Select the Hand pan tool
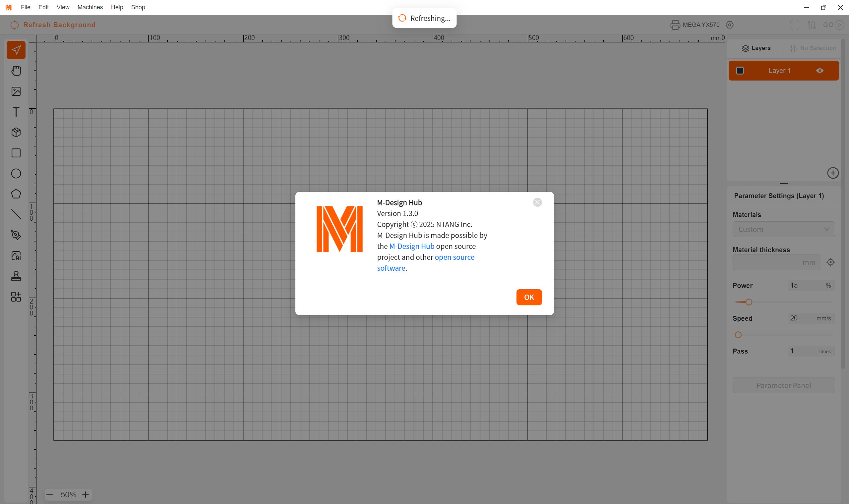Image resolution: width=849 pixels, height=504 pixels. coord(16,71)
